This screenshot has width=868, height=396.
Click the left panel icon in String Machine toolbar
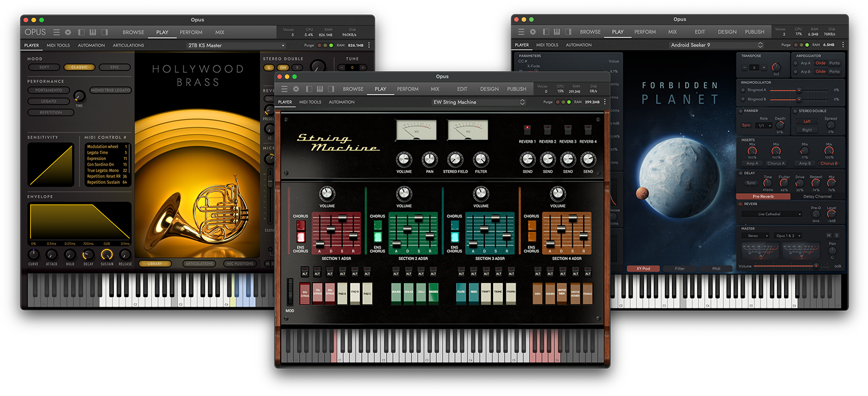[x=310, y=89]
